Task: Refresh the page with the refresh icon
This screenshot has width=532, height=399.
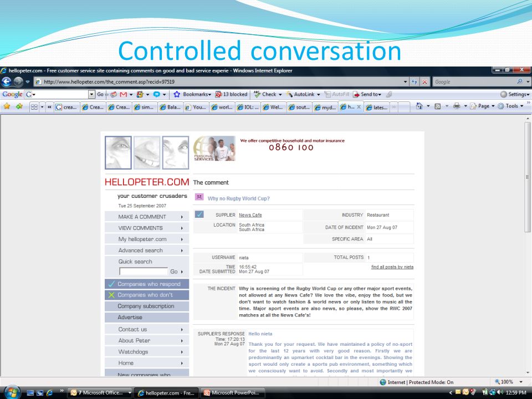Action: (x=415, y=82)
